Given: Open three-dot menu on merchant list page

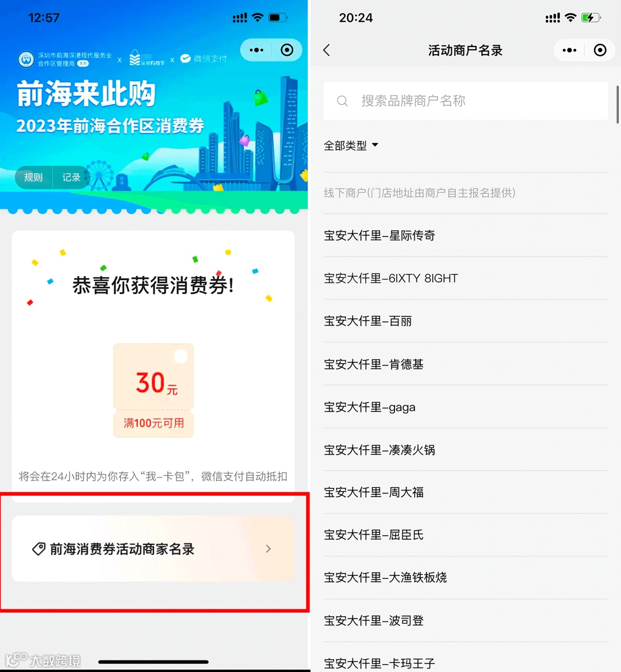Looking at the screenshot, I should click(x=569, y=50).
